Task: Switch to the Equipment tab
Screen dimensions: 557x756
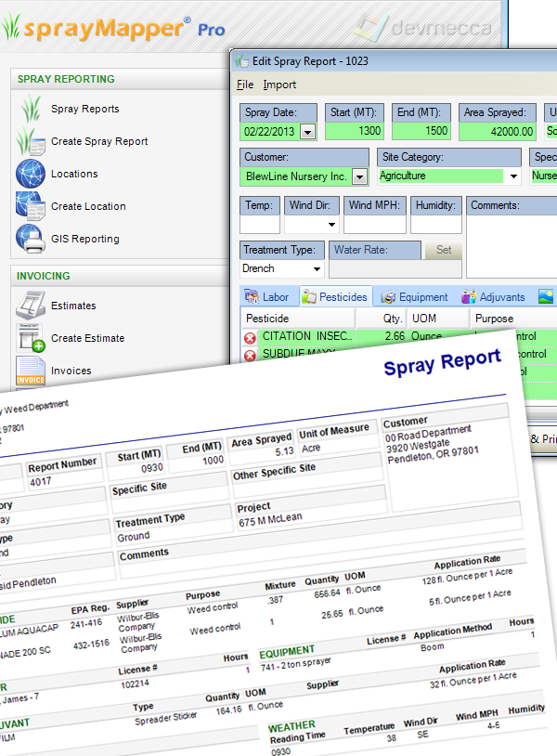Action: click(415, 297)
